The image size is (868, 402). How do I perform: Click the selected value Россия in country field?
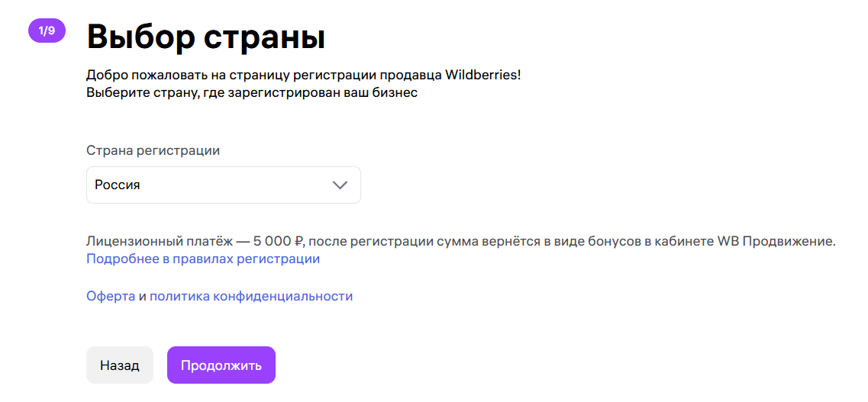coord(118,185)
